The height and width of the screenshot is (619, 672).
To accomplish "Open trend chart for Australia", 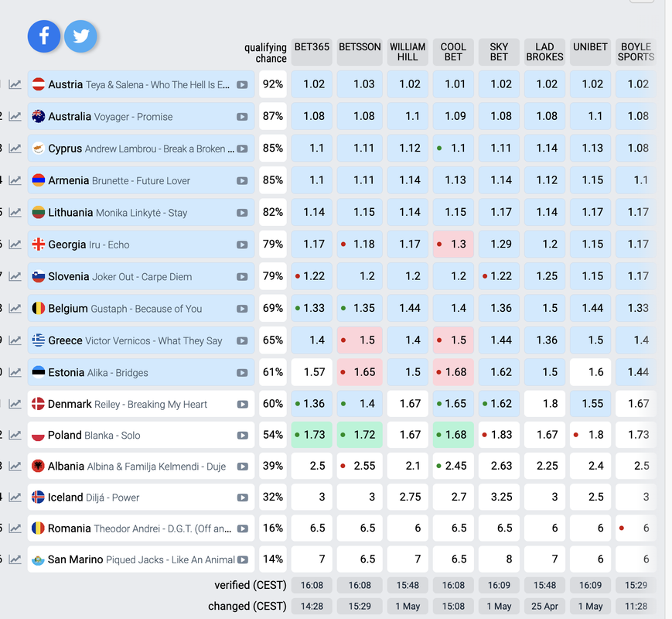I will pos(15,116).
